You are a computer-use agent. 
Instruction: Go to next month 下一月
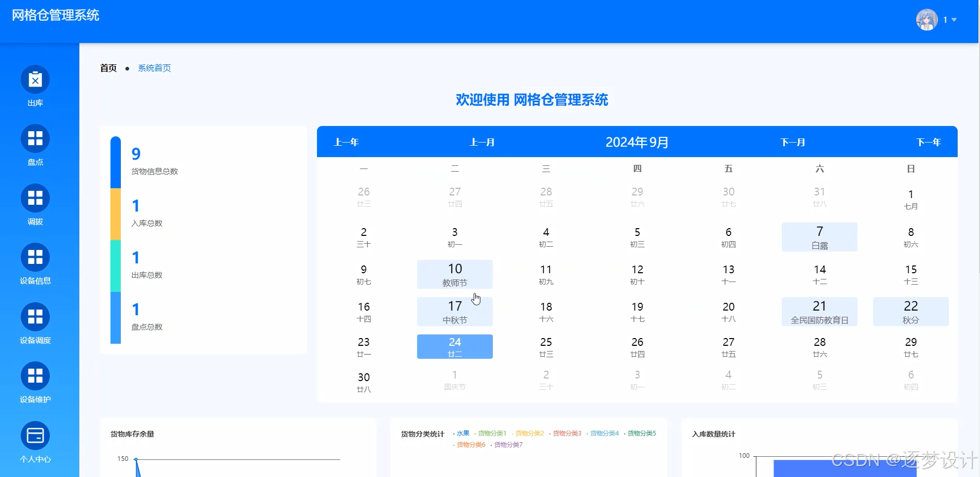click(x=793, y=142)
